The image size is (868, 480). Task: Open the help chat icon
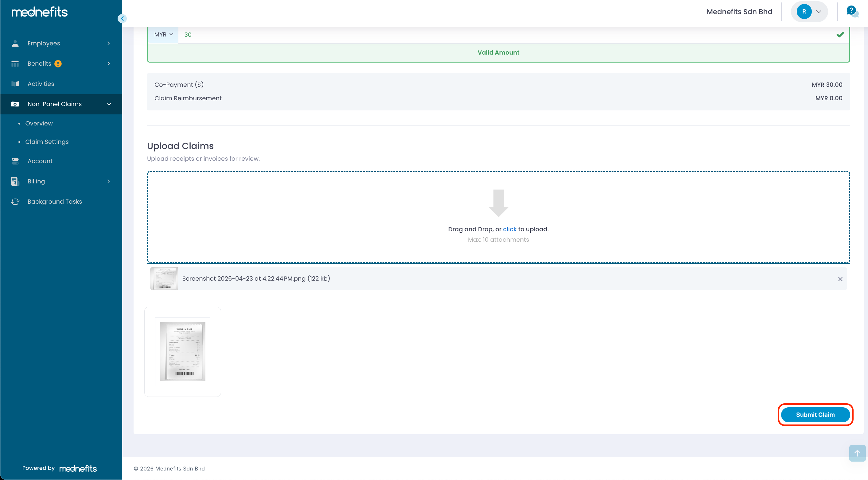click(852, 11)
